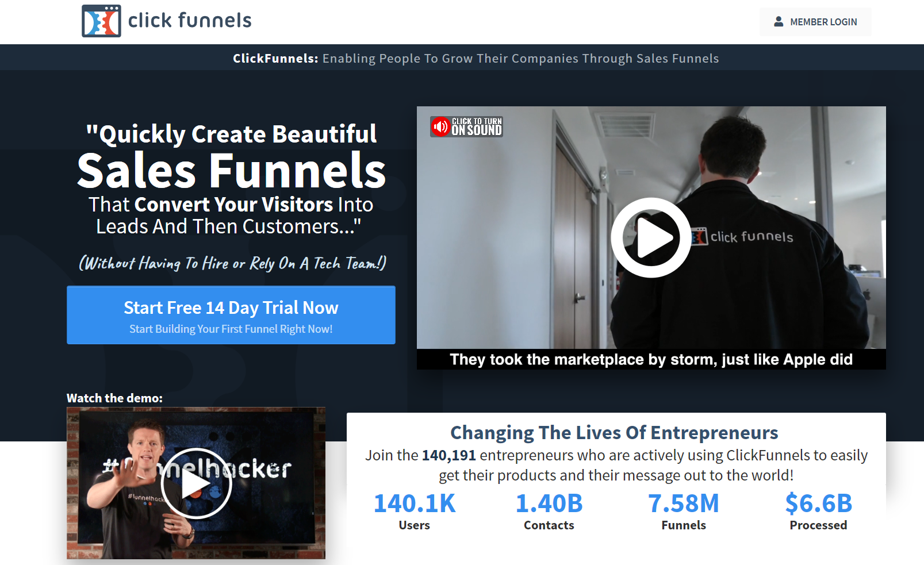Turn on sound via red speaker icon

pyautogui.click(x=441, y=126)
